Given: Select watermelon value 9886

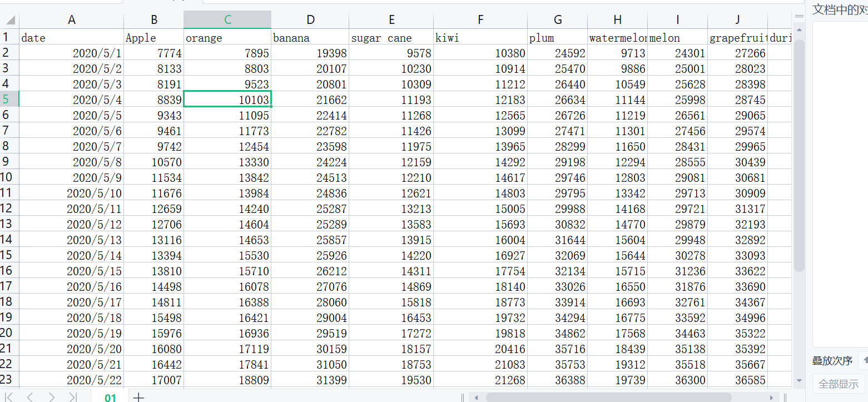Looking at the screenshot, I should [x=618, y=68].
